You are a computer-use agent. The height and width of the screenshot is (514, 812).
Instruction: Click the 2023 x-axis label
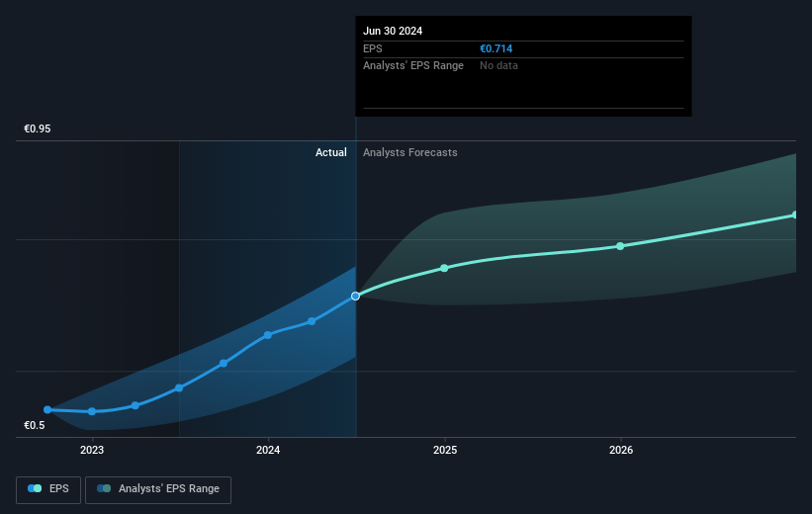coord(92,450)
